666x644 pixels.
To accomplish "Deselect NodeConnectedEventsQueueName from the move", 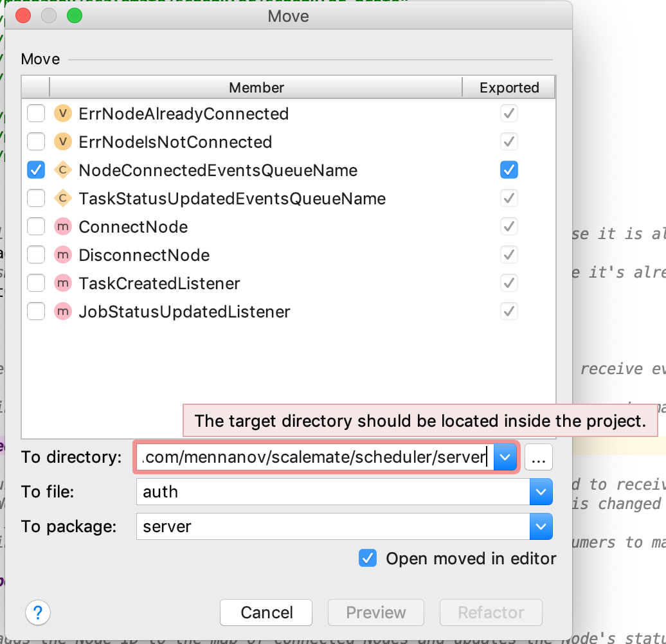I will point(36,170).
